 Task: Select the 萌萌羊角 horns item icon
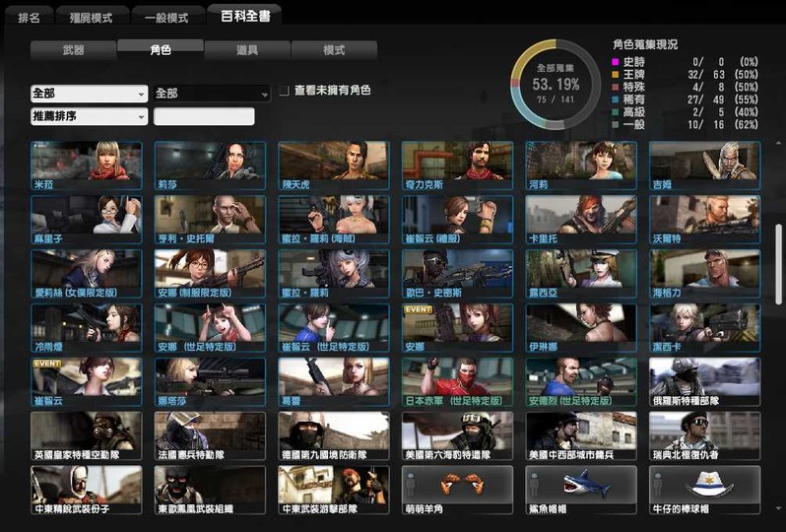[460, 484]
